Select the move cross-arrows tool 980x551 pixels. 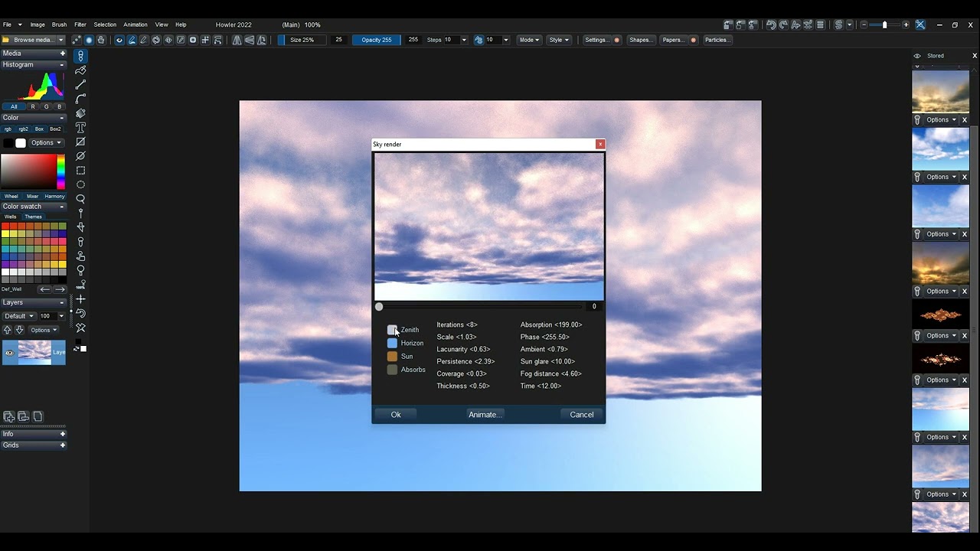80,298
